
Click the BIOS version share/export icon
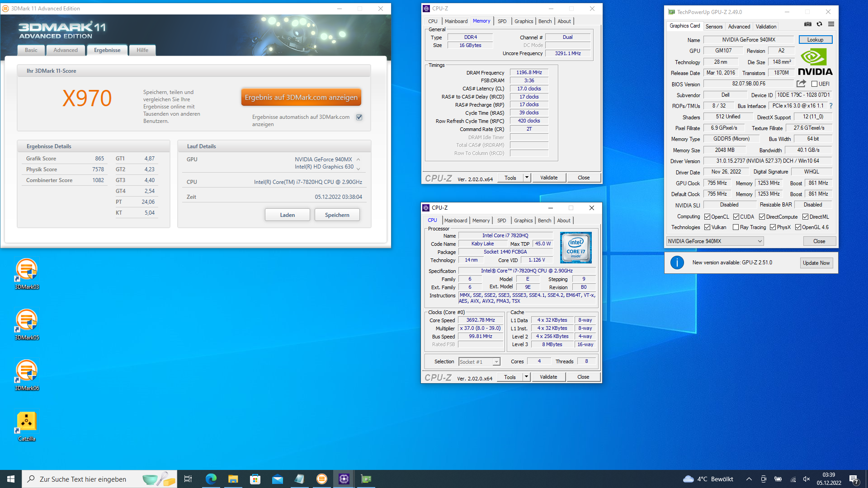801,84
